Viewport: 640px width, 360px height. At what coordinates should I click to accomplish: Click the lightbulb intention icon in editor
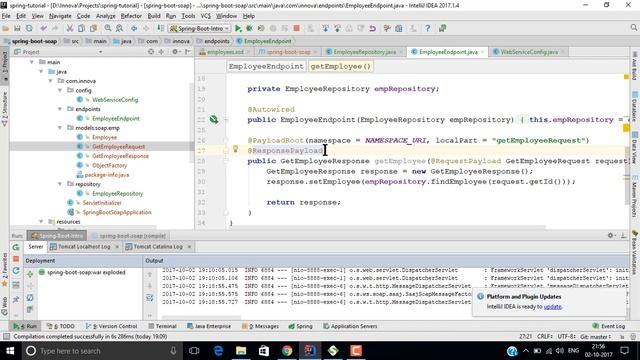[236, 149]
